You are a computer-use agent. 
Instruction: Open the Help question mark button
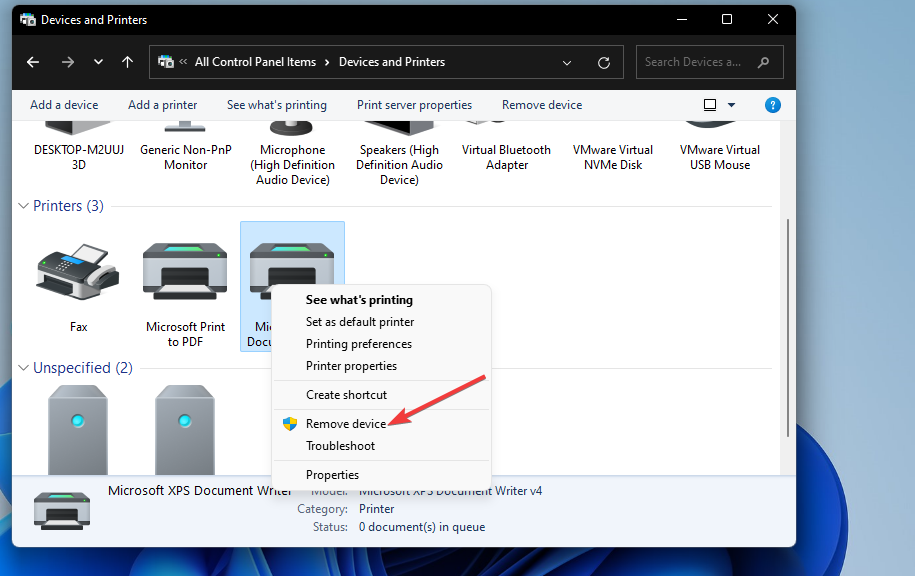pyautogui.click(x=772, y=104)
